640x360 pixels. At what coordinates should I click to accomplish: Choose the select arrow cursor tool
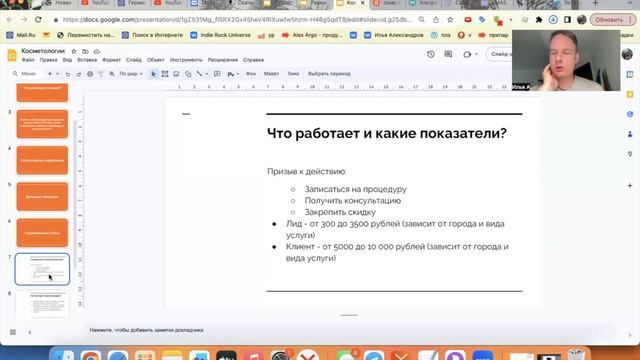pos(153,74)
